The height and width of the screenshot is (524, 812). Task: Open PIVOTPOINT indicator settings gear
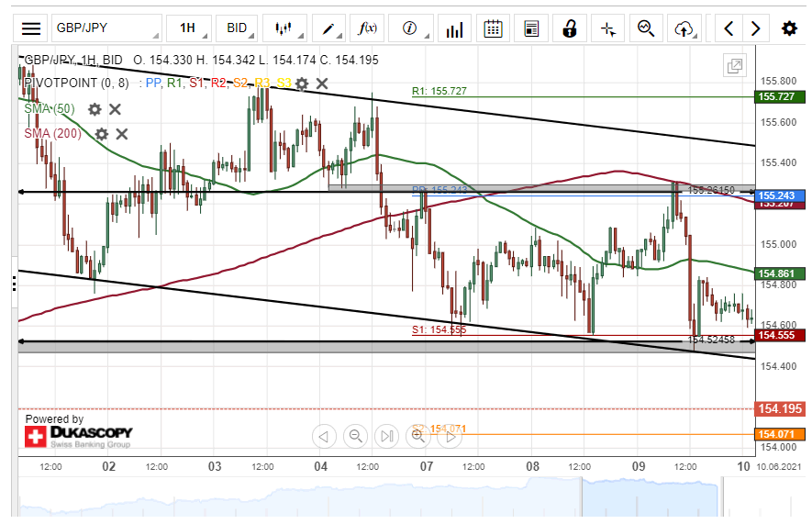point(302,84)
